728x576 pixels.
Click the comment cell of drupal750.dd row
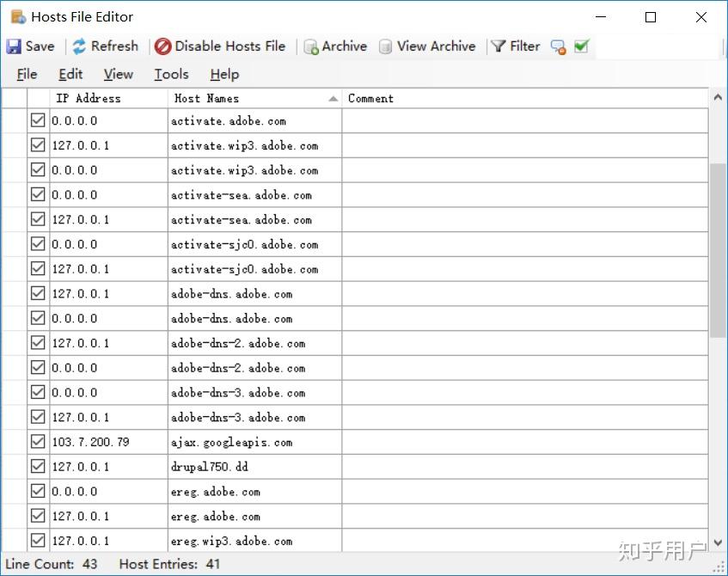(x=525, y=466)
